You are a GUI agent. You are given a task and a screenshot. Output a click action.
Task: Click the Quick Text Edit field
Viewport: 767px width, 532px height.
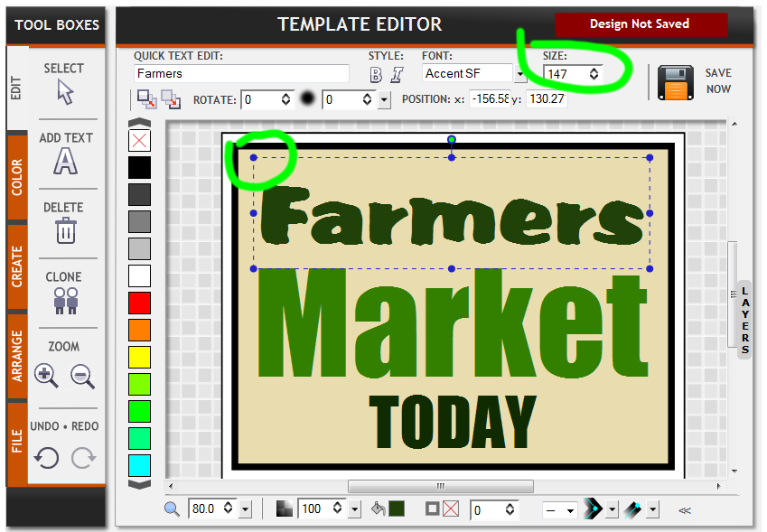click(x=241, y=74)
